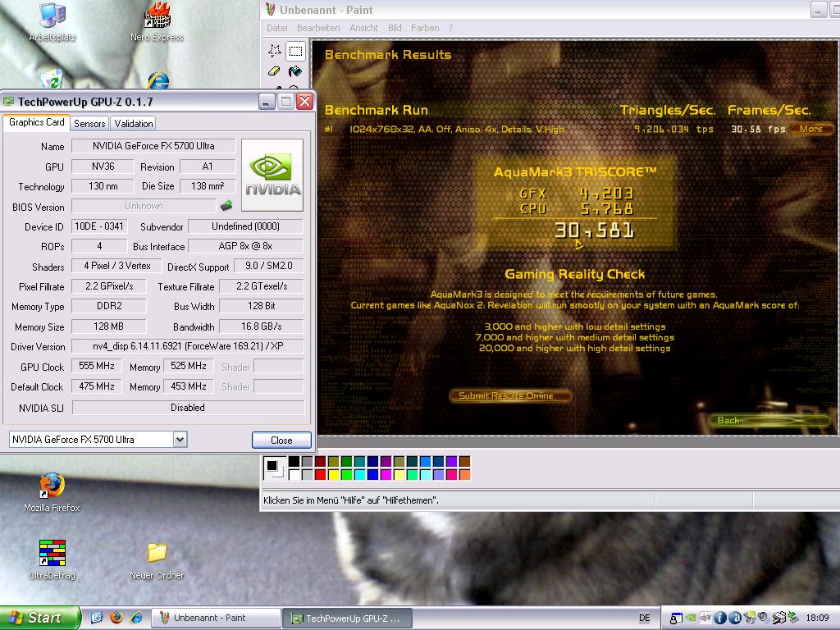Click the BIOS save chip icon in GPU-Z
Screen dimensions: 840x630
point(226,205)
